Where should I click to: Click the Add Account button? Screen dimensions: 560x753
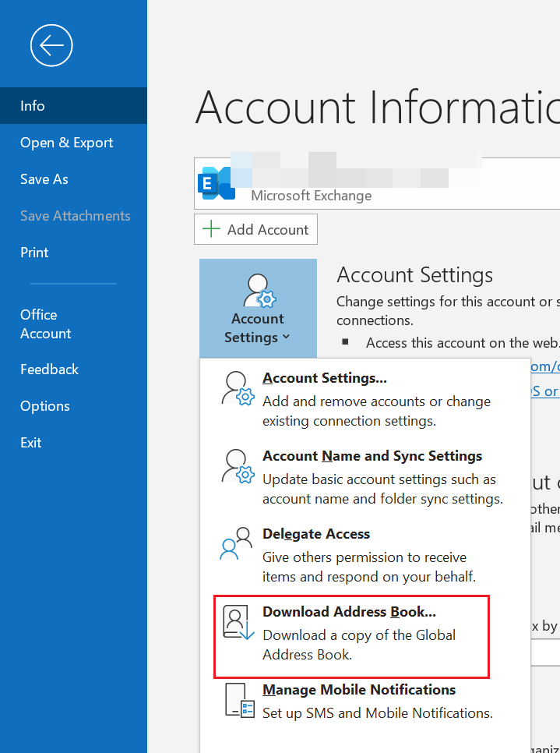[x=255, y=228]
